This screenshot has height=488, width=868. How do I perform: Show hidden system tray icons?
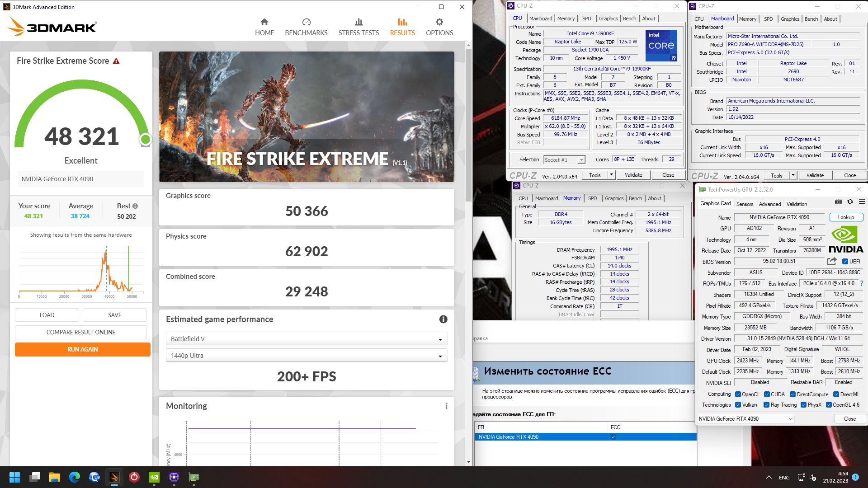coord(769,477)
